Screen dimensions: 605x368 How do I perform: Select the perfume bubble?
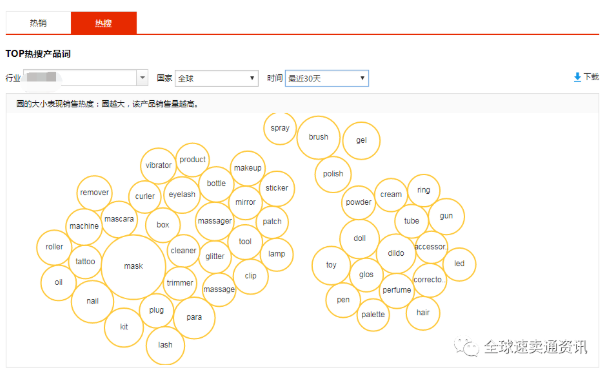coord(397,290)
